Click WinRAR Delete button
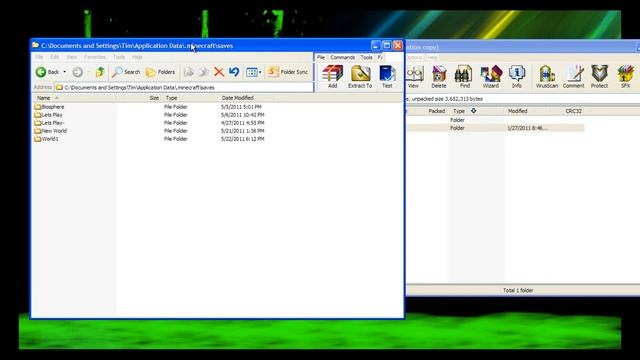This screenshot has width=640, height=360. click(x=439, y=77)
